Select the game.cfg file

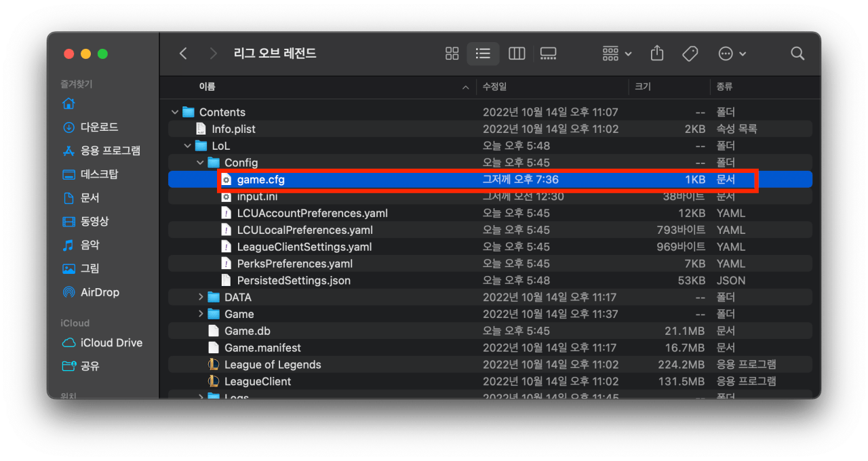click(x=490, y=180)
